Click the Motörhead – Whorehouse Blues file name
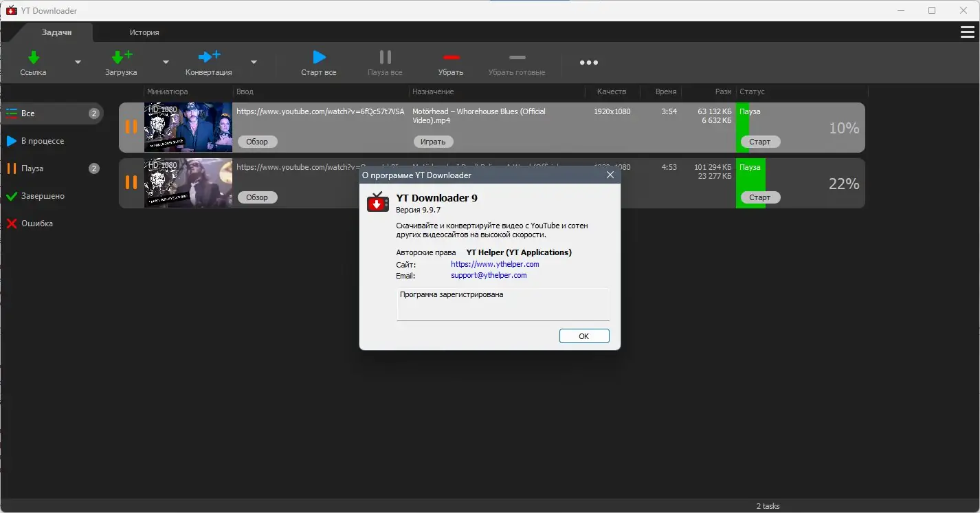The image size is (980, 513). (479, 116)
